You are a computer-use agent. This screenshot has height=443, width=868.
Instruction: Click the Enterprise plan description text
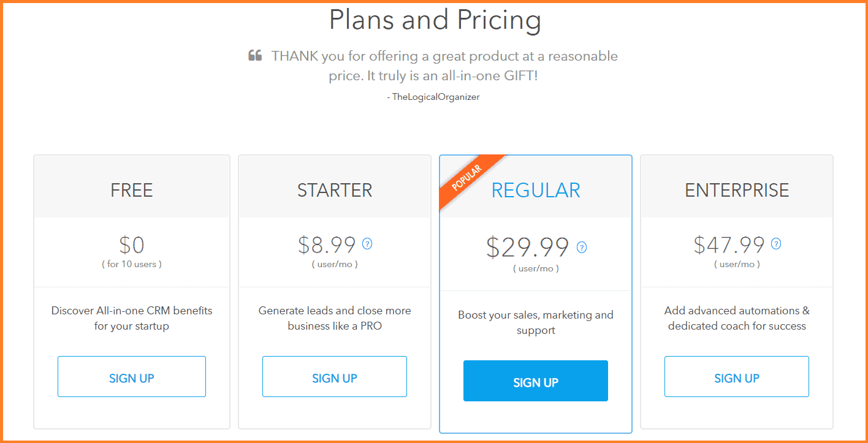[737, 318]
